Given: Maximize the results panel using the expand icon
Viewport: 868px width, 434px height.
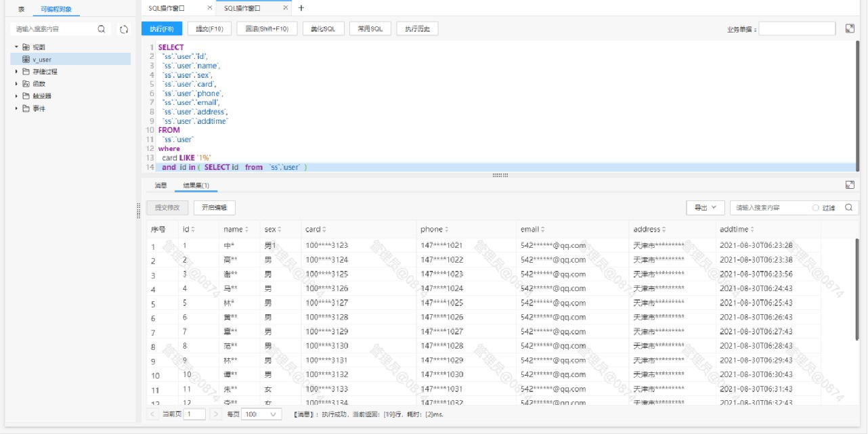Looking at the screenshot, I should click(x=850, y=185).
